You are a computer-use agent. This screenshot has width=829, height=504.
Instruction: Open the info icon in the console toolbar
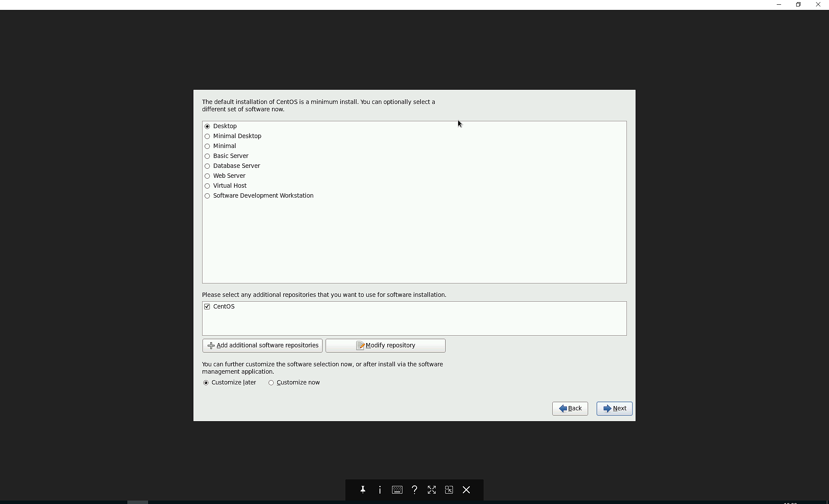(x=380, y=490)
